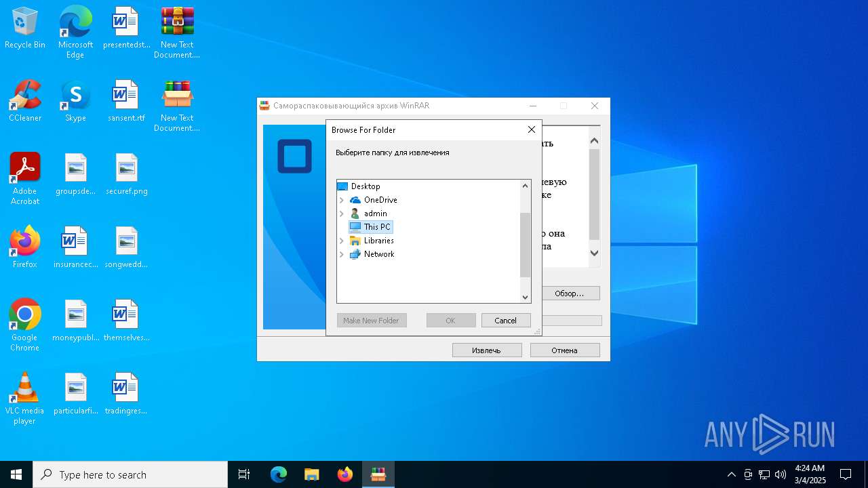The image size is (868, 488).
Task: Show hidden system tray icons
Action: [x=731, y=474]
